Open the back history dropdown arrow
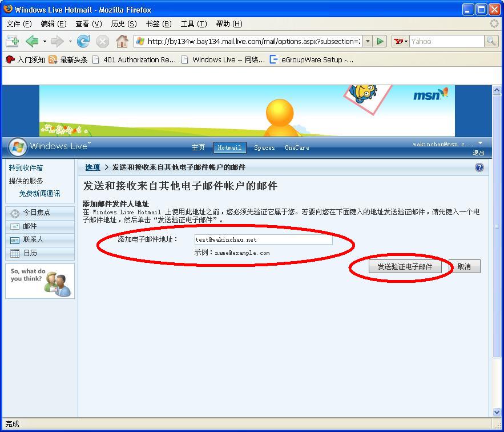This screenshot has height=432, width=504. coord(45,41)
